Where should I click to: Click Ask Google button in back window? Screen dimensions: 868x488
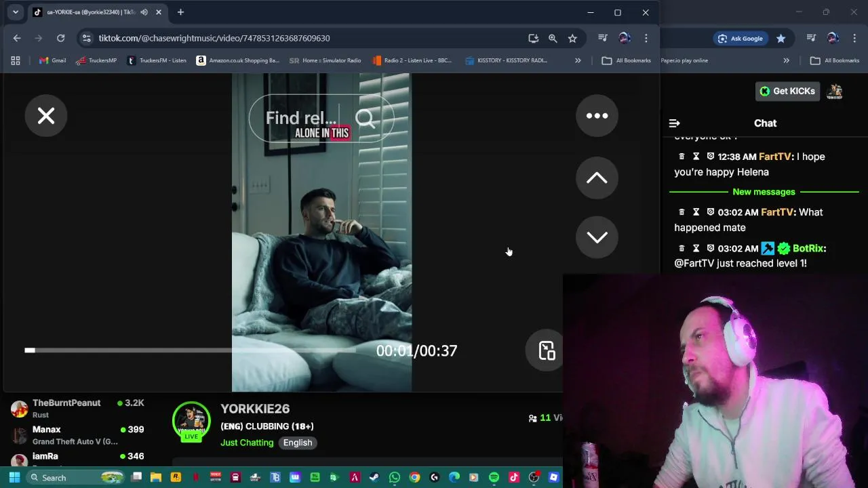click(741, 39)
